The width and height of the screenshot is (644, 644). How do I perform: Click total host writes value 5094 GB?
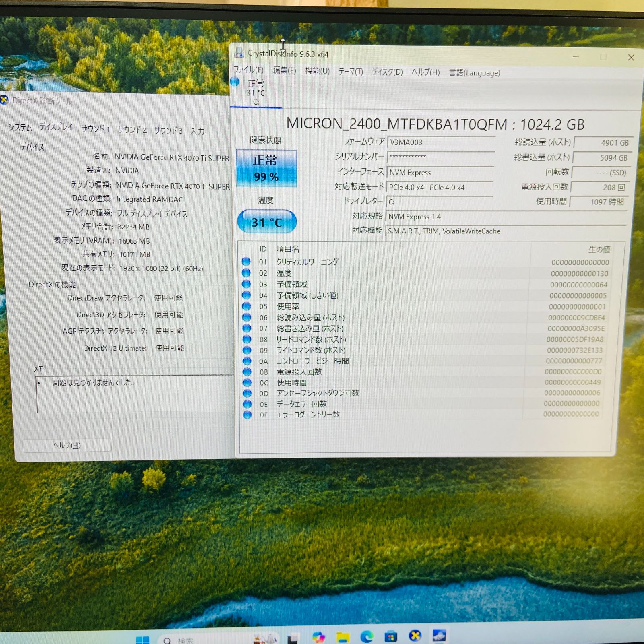pyautogui.click(x=602, y=158)
